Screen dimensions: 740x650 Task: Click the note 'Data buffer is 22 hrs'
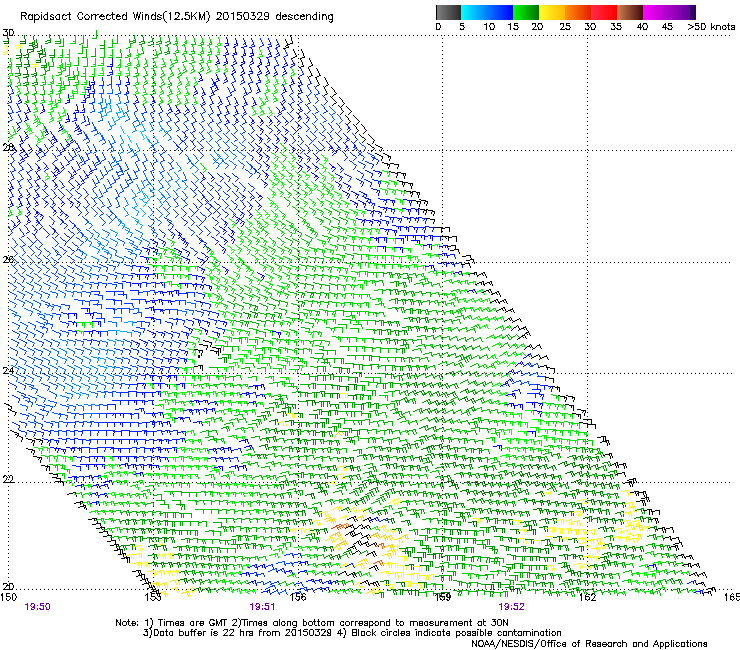[202, 633]
